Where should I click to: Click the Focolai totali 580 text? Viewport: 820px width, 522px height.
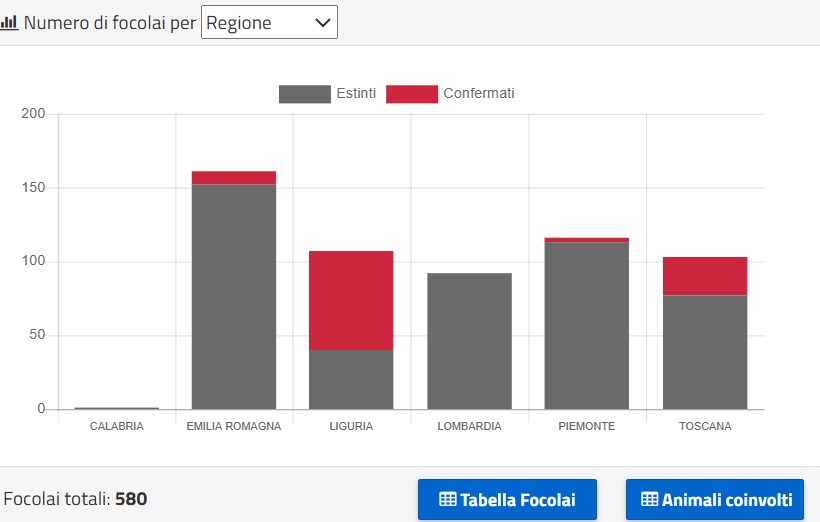coord(76,499)
